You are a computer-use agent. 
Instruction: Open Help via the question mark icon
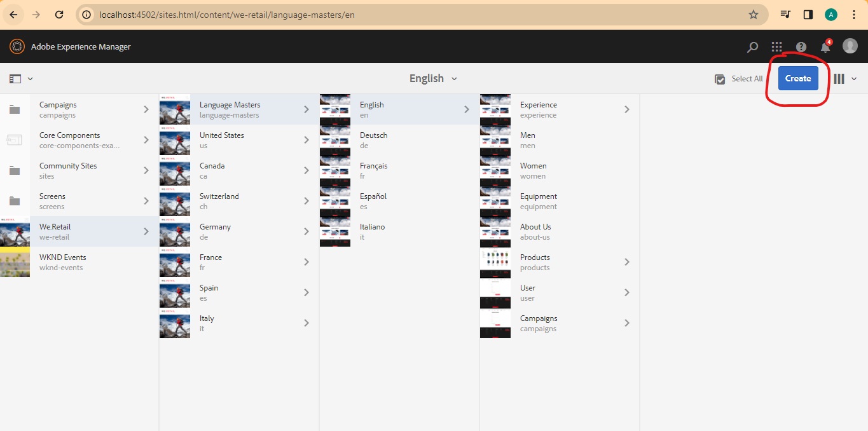coord(801,46)
